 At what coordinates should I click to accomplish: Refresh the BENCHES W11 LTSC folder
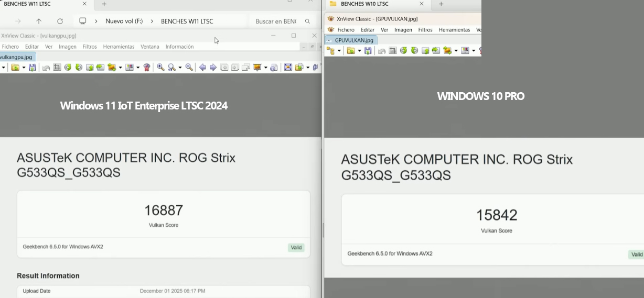pyautogui.click(x=60, y=21)
